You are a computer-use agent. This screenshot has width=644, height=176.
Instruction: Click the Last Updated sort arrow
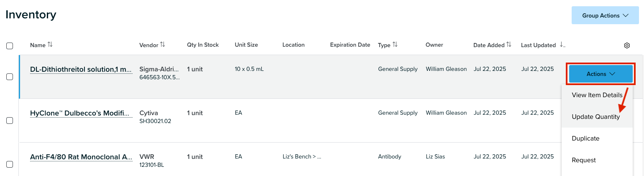coord(562,45)
